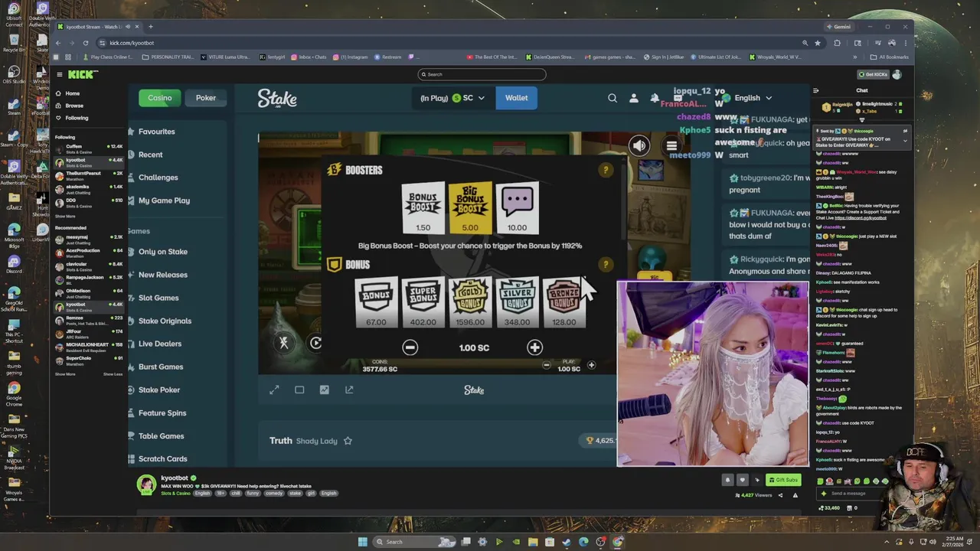Increase bet with the large plus button
Image resolution: width=980 pixels, height=551 pixels.
pyautogui.click(x=534, y=347)
